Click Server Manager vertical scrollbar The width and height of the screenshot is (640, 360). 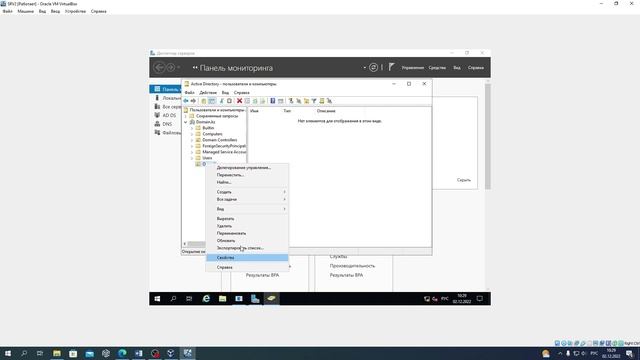tap(487, 137)
